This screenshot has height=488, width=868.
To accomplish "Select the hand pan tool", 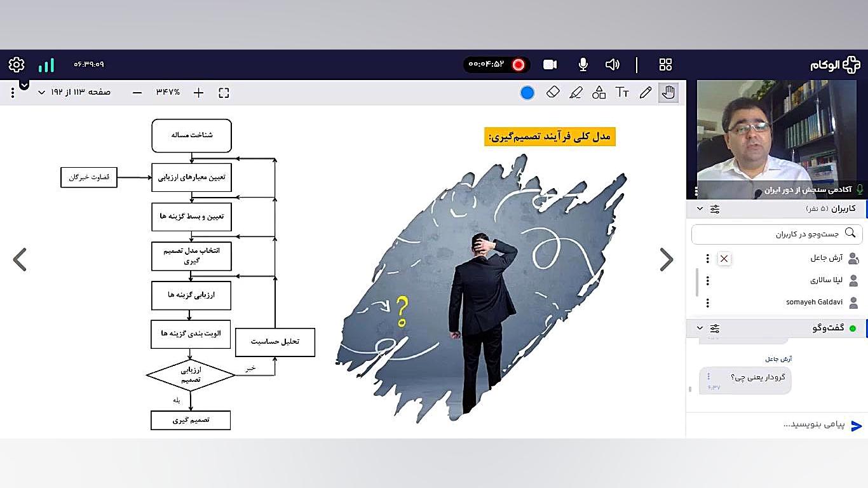I will [x=668, y=93].
